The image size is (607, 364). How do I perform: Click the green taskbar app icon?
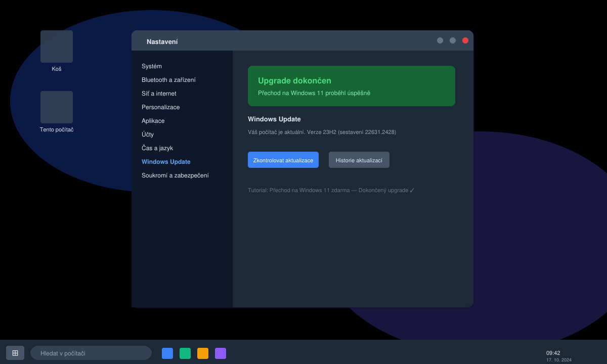click(x=185, y=353)
